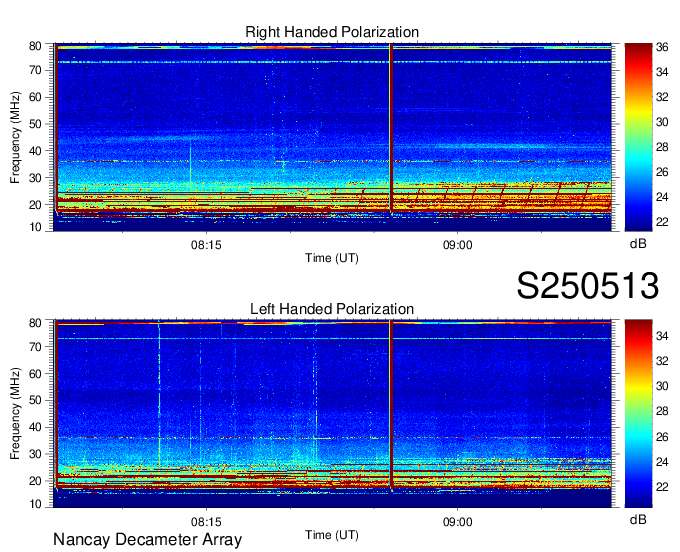Viewport: 680px width, 552px height.
Task: Click the 40 MHz tick of the Right Handed plot
Action: tap(35, 151)
